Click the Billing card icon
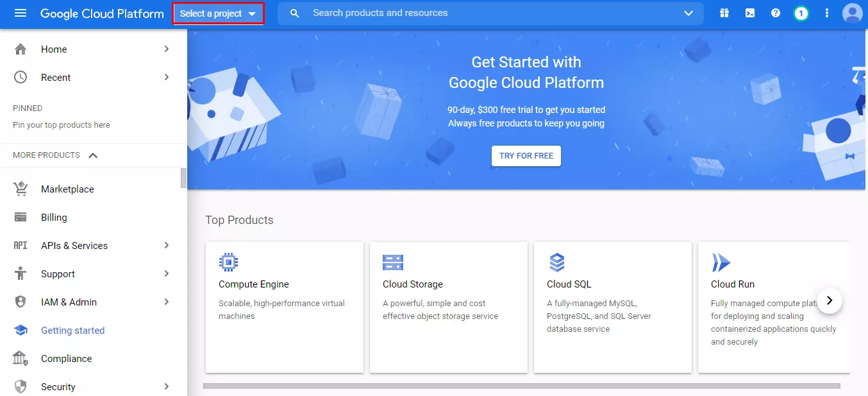 21,217
